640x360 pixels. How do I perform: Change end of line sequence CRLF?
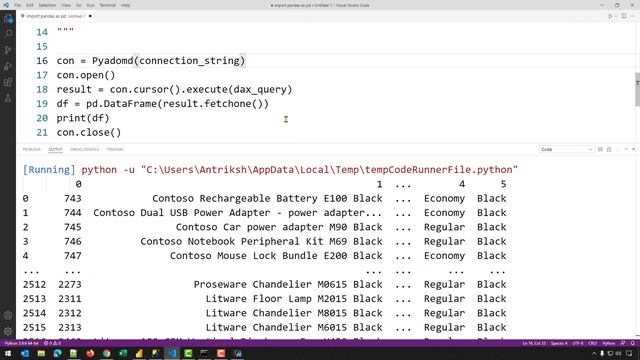point(593,343)
